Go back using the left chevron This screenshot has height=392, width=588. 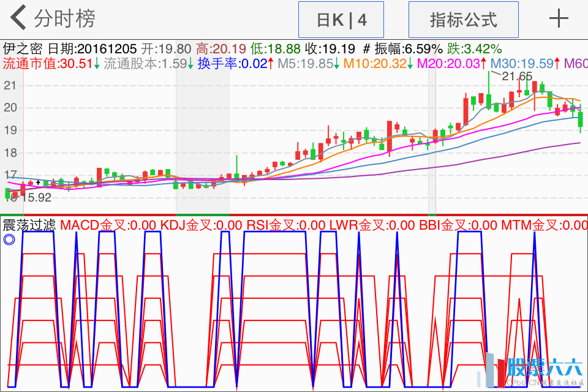[x=18, y=18]
